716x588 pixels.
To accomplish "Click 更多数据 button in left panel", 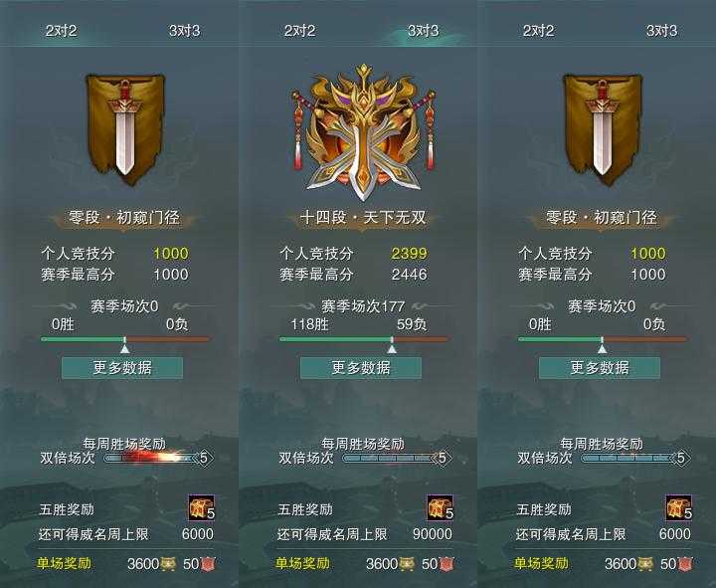I will tap(122, 368).
